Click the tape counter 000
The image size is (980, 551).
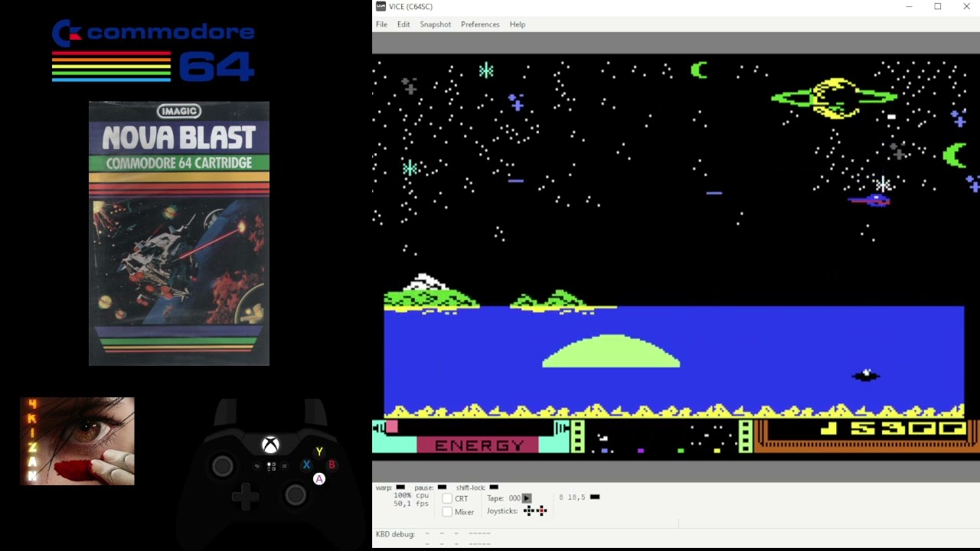[514, 498]
